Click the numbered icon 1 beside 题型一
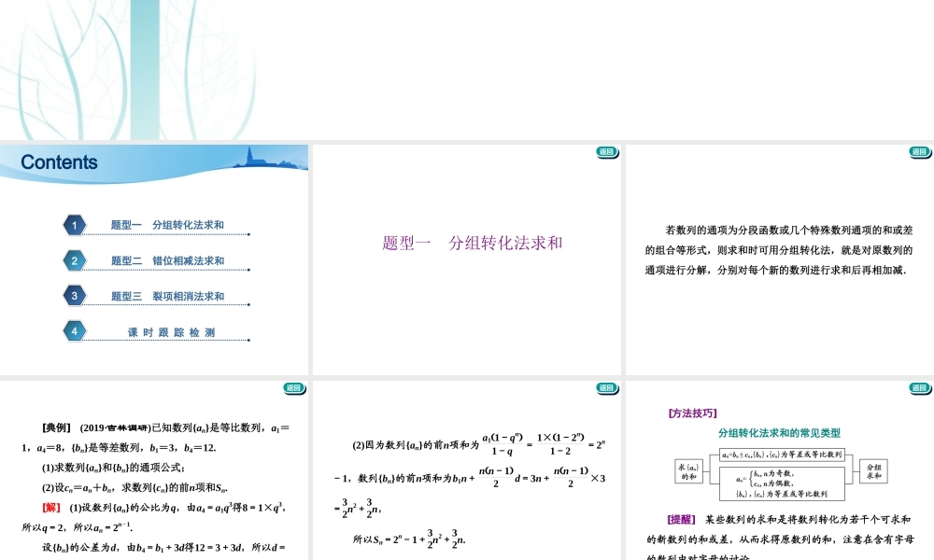 pyautogui.click(x=75, y=225)
